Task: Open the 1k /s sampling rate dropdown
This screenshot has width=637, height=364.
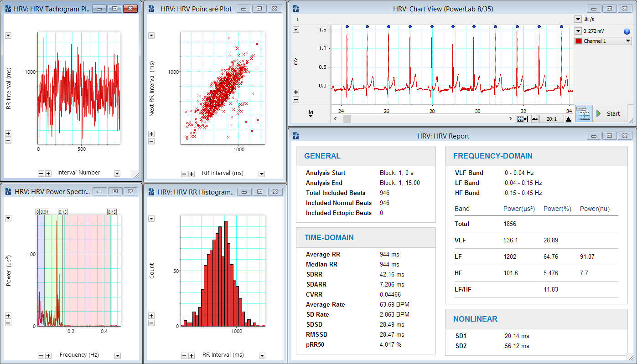Action: [x=578, y=19]
